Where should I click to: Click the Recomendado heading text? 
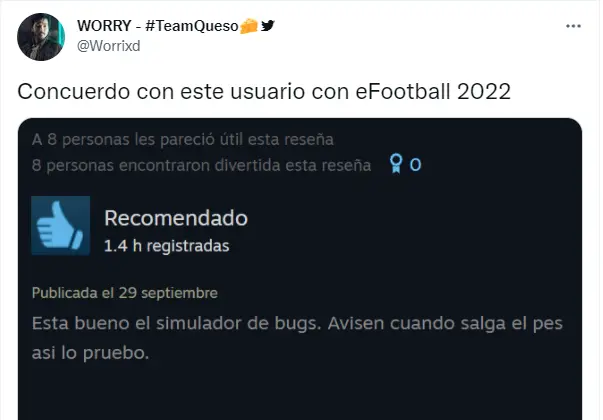coord(176,218)
